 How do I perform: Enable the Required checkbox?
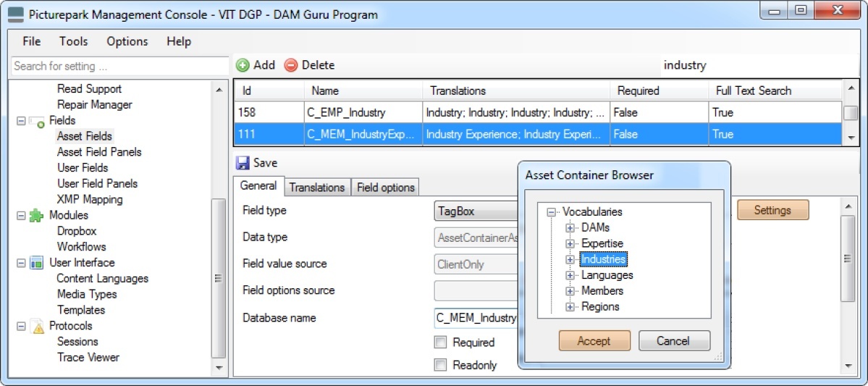tap(441, 343)
